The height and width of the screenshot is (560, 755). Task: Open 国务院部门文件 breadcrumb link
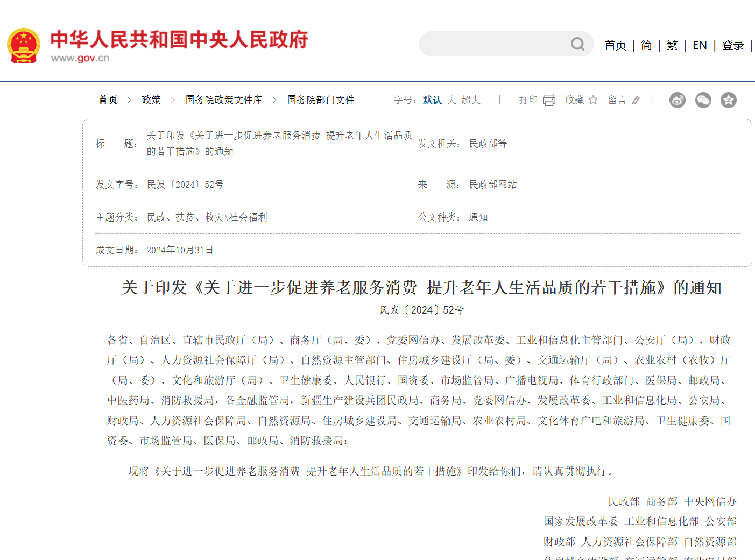click(x=321, y=100)
